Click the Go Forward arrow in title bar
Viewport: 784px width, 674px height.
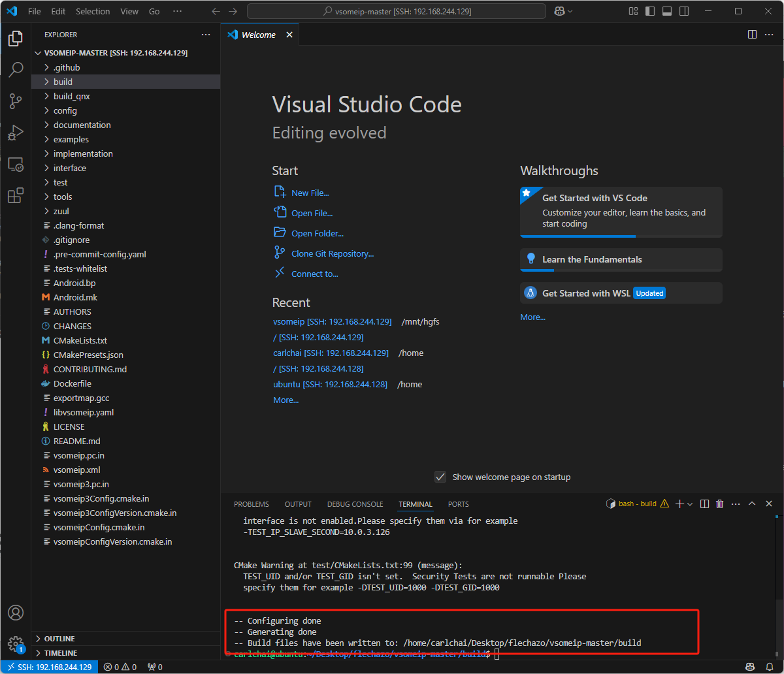(233, 11)
